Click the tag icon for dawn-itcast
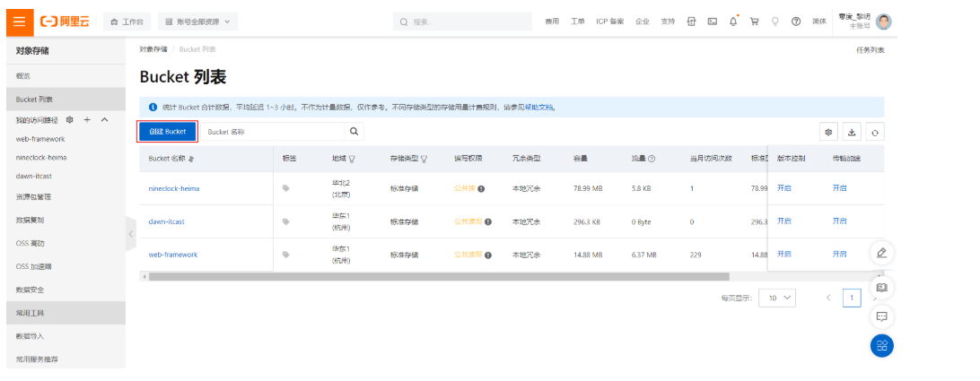This screenshot has height=381, width=980. [286, 221]
